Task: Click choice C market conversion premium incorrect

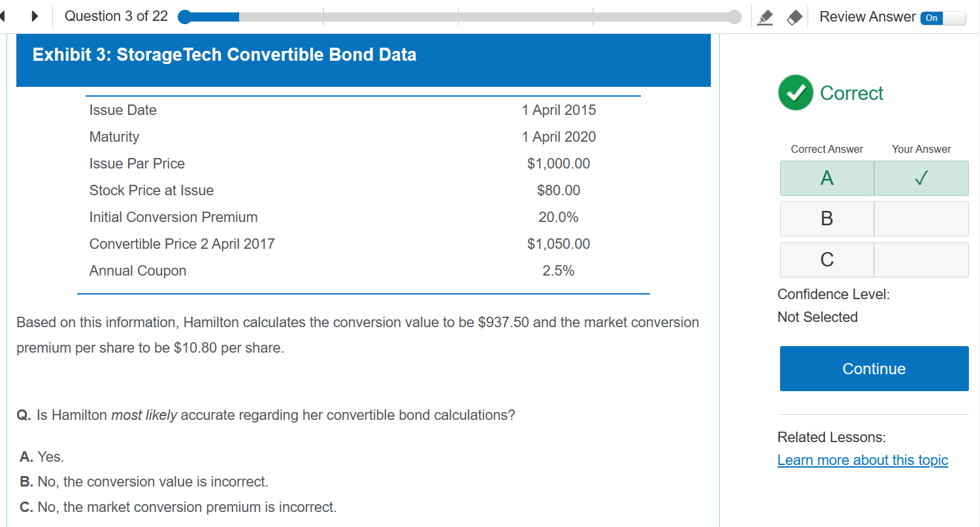Action: click(178, 507)
